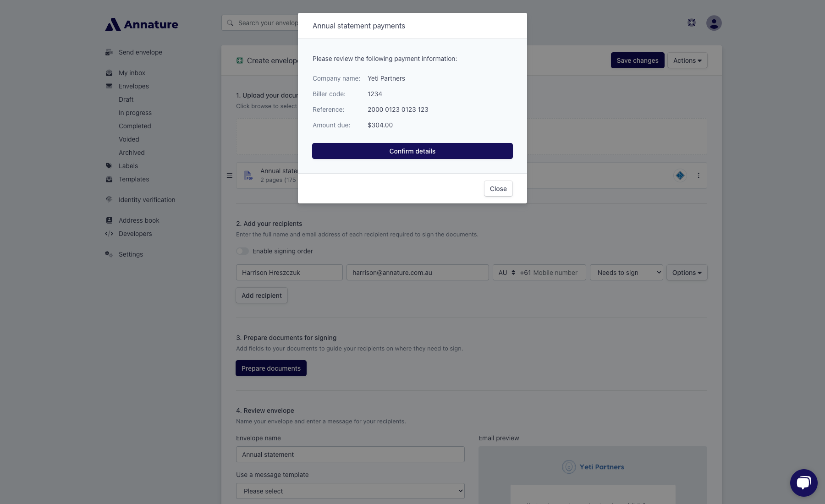Viewport: 825px width, 504px height.
Task: Click the Annature logo
Action: 142,24
